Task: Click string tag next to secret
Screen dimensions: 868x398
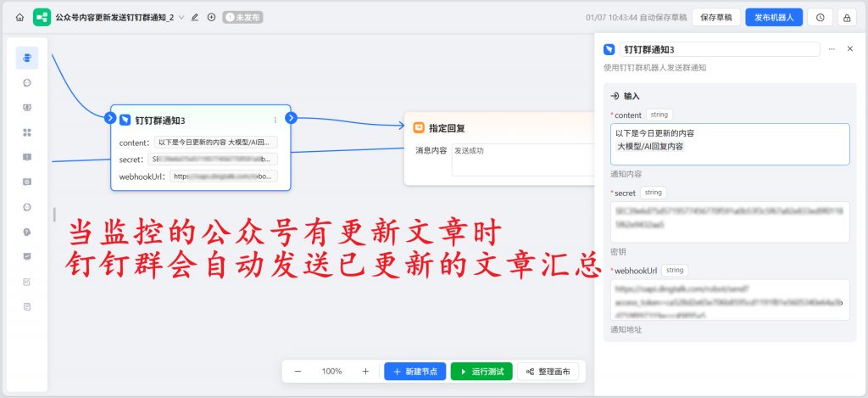Action: point(654,193)
